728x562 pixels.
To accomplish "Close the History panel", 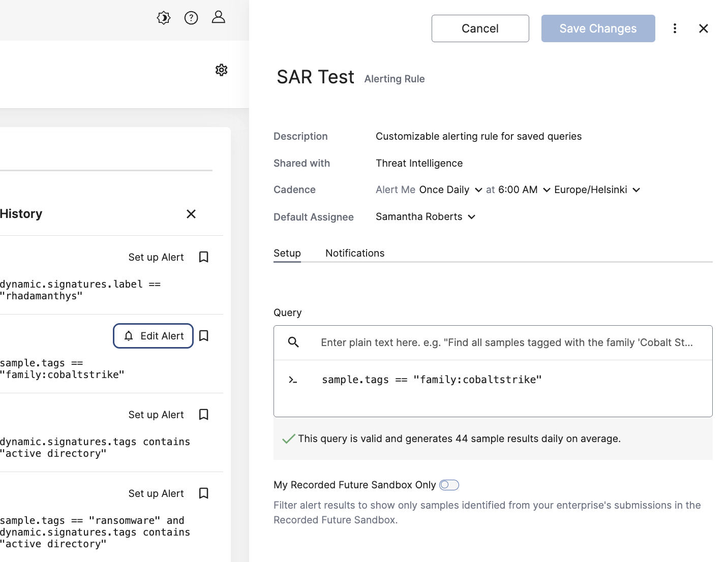I will point(191,214).
